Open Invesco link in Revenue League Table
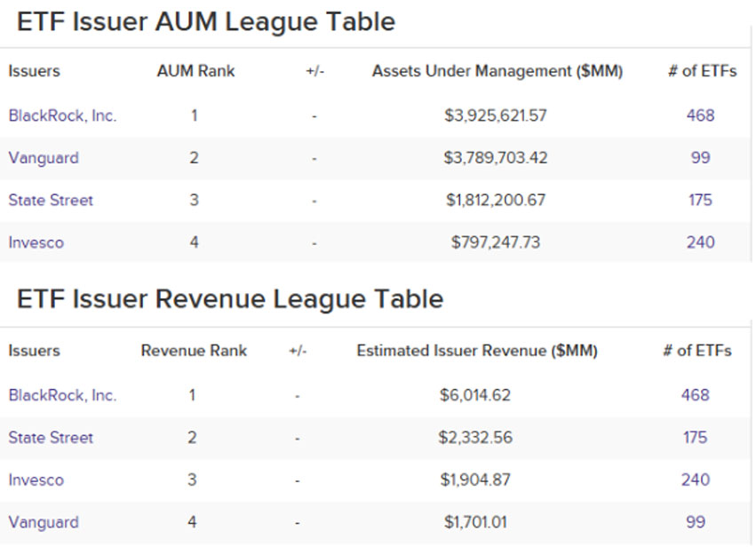Screen dimensions: 756x547 coord(36,480)
